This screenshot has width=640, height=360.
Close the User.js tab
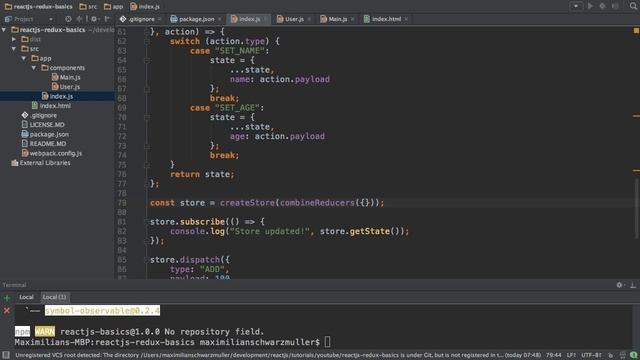click(x=309, y=19)
